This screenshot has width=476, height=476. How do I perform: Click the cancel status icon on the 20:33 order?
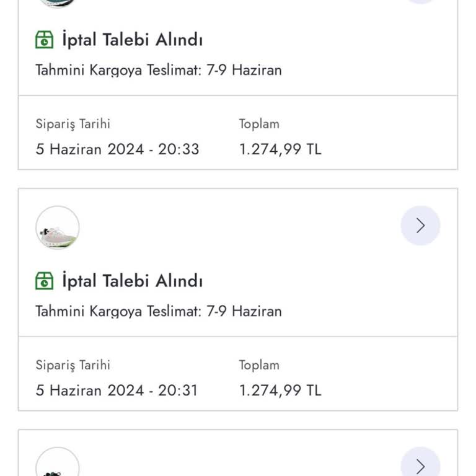tap(45, 40)
